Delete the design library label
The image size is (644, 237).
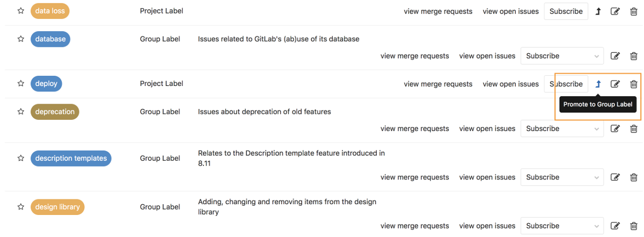634,226
